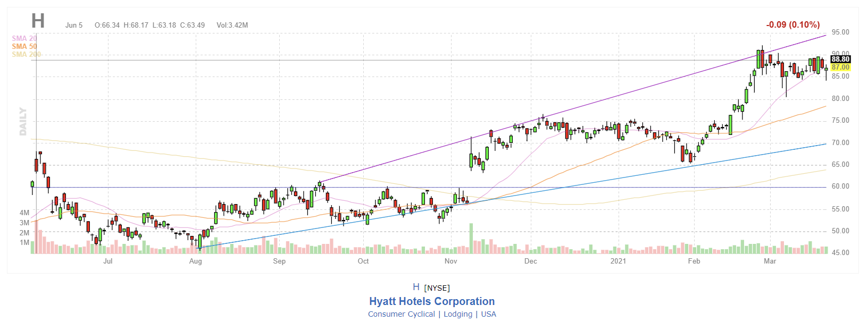The width and height of the screenshot is (868, 322).
Task: Click the SMA 50 legend label
Action: pyautogui.click(x=24, y=46)
